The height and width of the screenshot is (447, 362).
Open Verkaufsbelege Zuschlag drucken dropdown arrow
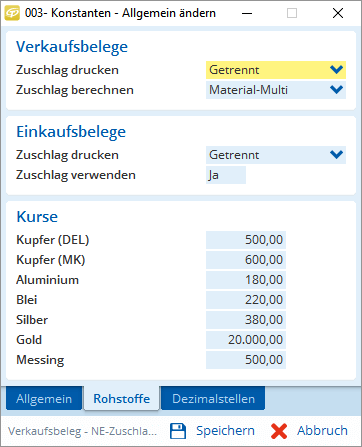click(x=336, y=70)
